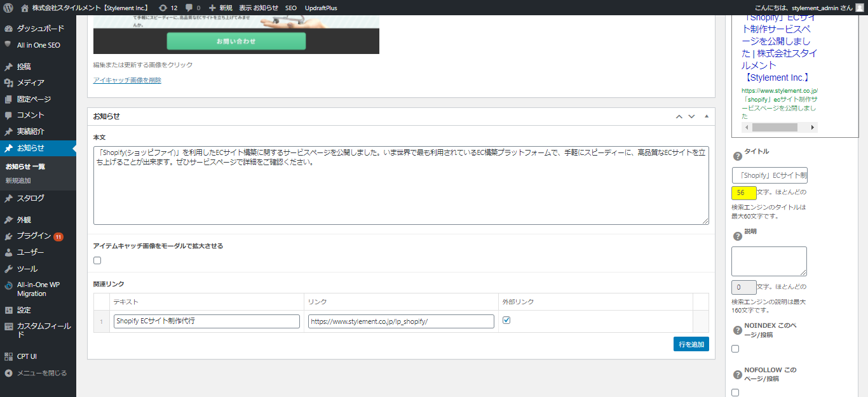868x397 pixels.
Task: Move the お知らせ metabox up with the up arrow
Action: coord(679,116)
